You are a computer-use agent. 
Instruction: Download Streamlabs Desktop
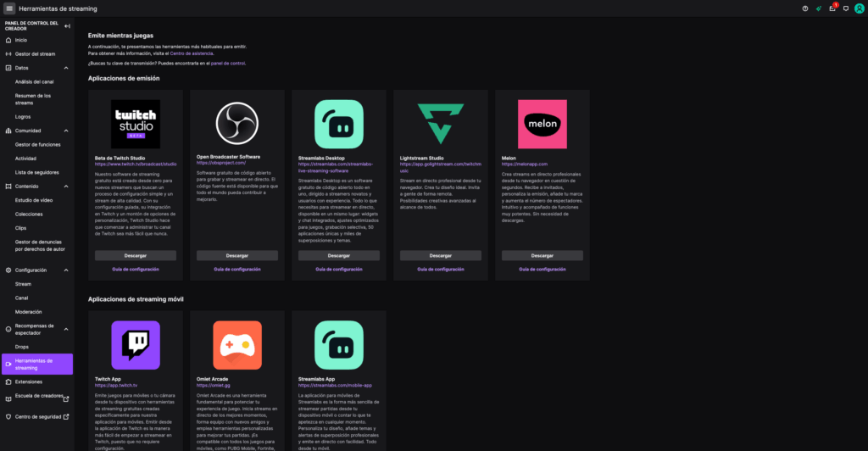click(x=339, y=255)
